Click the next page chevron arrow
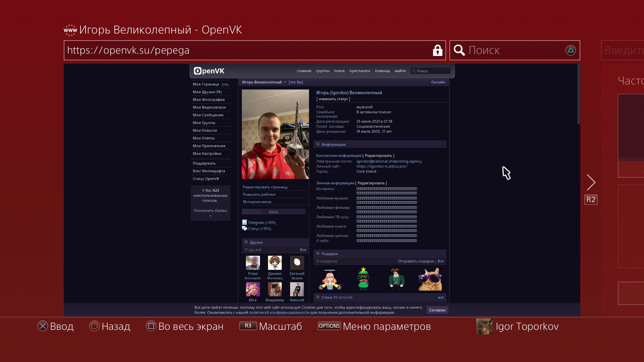 point(591,182)
